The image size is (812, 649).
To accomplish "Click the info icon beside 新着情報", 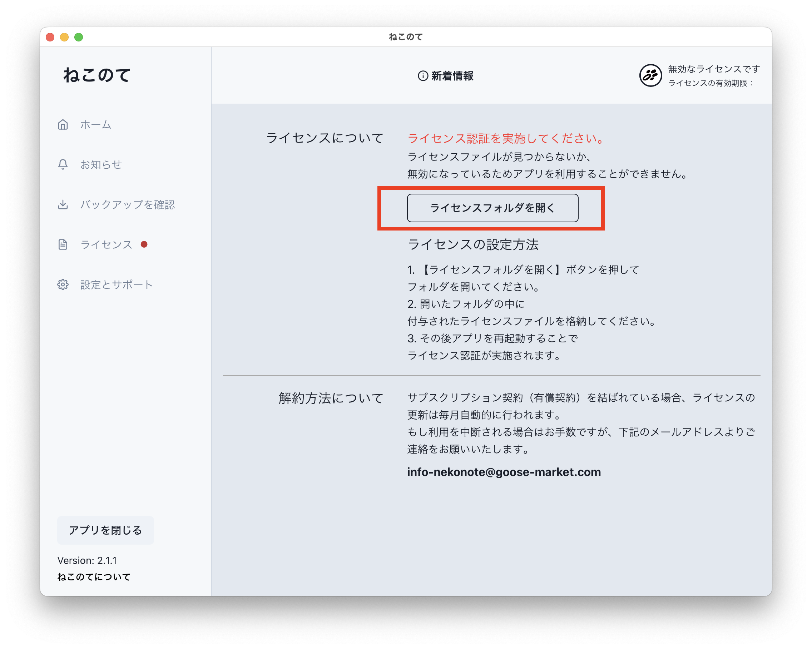I will [x=423, y=76].
